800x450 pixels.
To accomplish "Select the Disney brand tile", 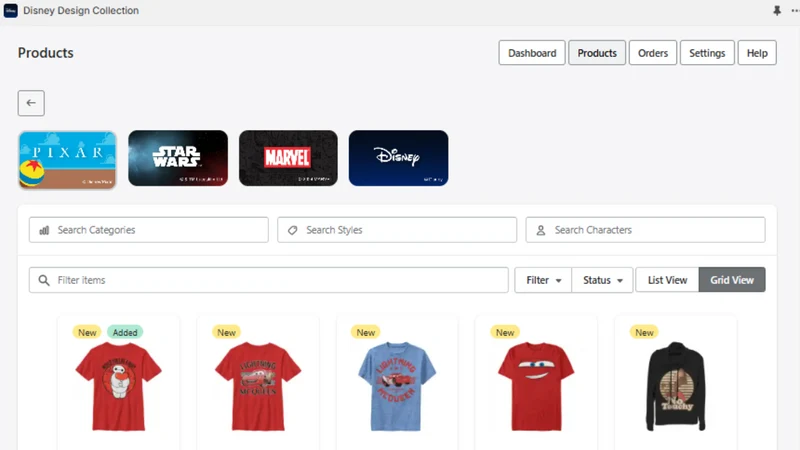I will pyautogui.click(x=398, y=158).
